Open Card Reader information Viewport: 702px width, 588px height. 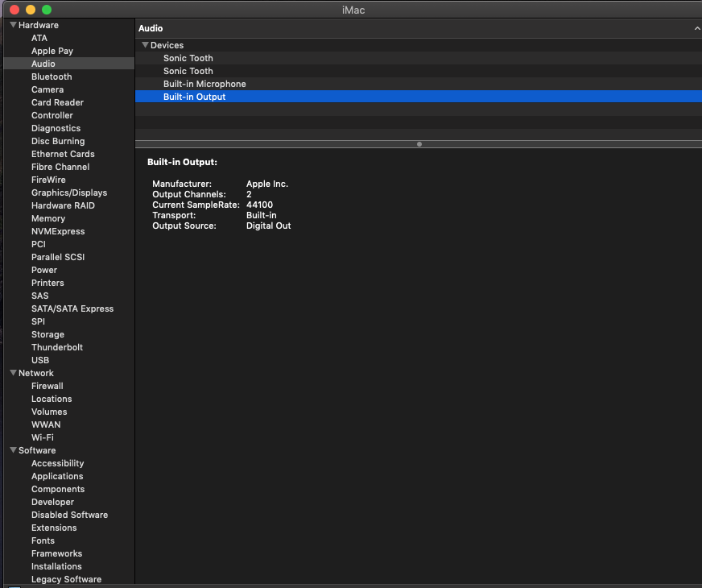point(57,102)
